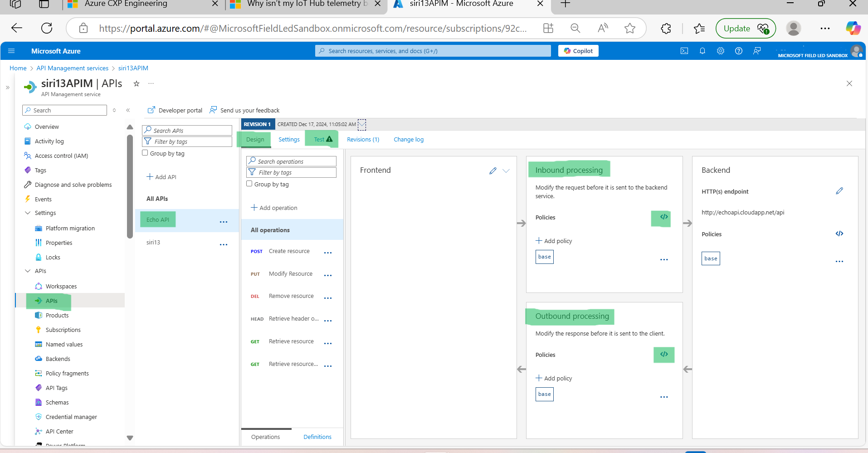Click the Search APIs field
868x453 pixels.
point(187,130)
